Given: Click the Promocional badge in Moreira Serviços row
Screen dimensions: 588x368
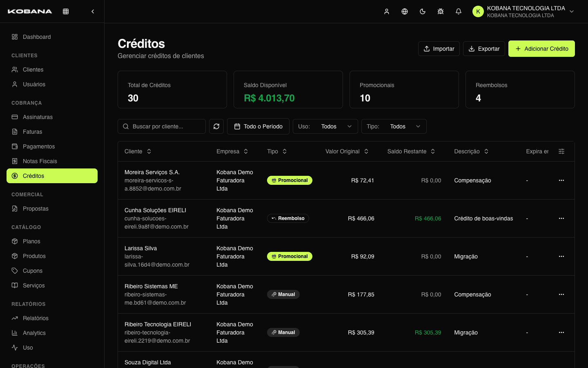Looking at the screenshot, I should pyautogui.click(x=290, y=180).
